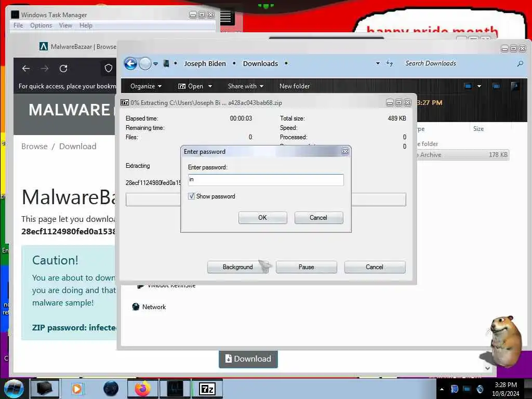
Task: Click the volume tray icon
Action: (x=480, y=389)
